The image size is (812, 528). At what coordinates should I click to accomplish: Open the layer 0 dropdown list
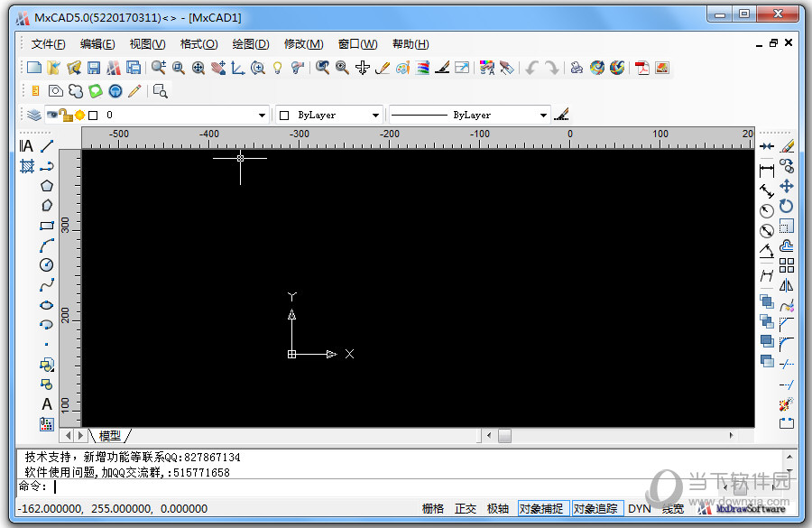(262, 115)
